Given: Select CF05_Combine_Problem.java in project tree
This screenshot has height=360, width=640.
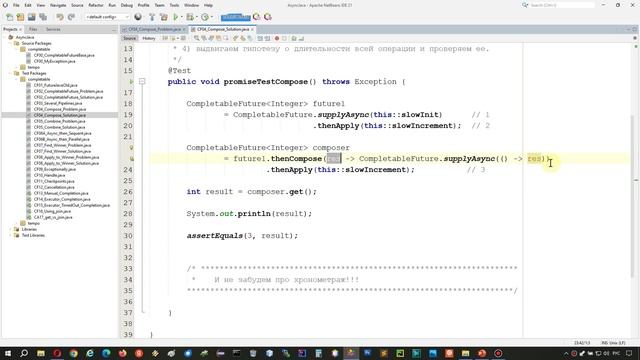Looking at the screenshot, I should 60,121.
